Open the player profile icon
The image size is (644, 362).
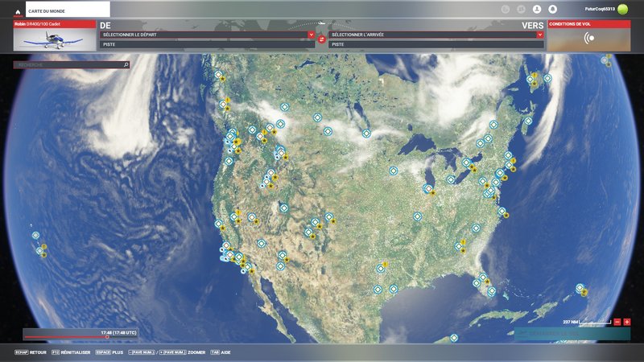(537, 9)
